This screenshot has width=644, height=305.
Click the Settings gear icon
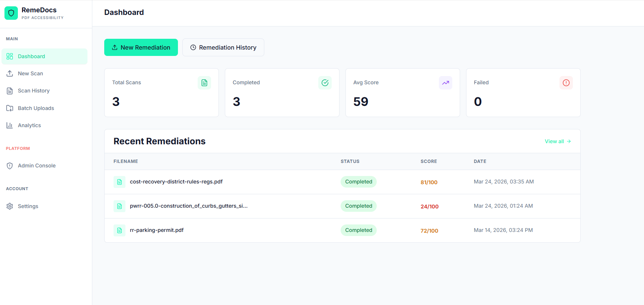(10, 206)
